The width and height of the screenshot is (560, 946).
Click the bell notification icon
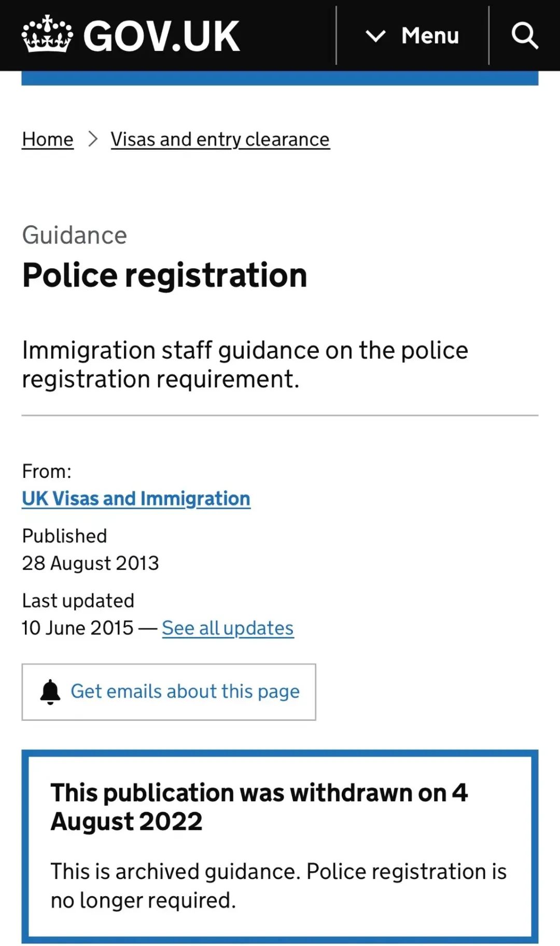tap(50, 692)
